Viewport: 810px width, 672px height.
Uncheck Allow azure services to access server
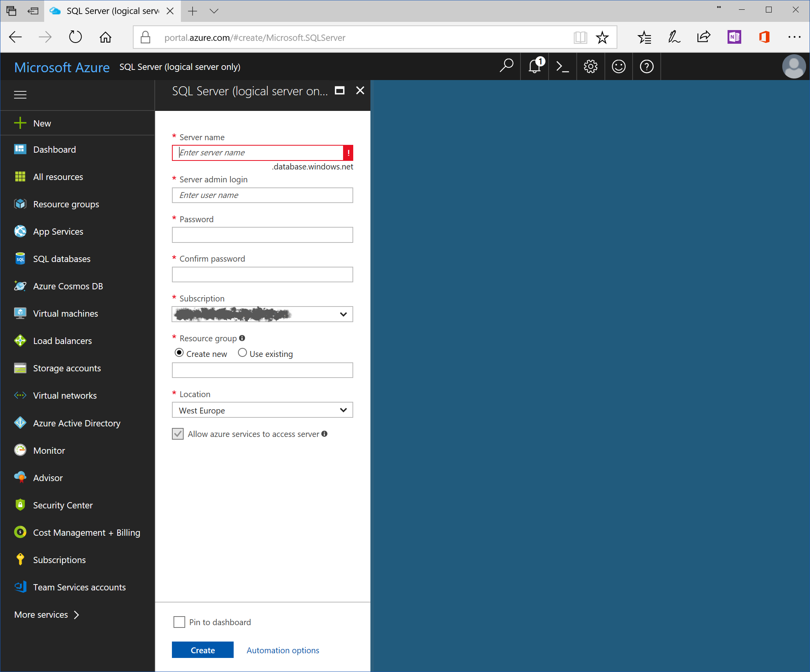pyautogui.click(x=178, y=434)
